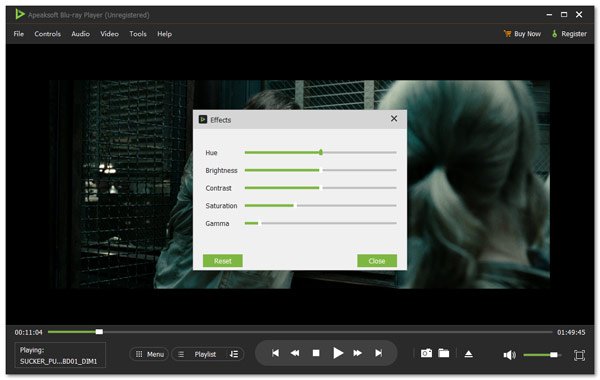Viewport: 600px width, 380px height.
Task: Click the video playback progress bar
Action: [x=300, y=332]
